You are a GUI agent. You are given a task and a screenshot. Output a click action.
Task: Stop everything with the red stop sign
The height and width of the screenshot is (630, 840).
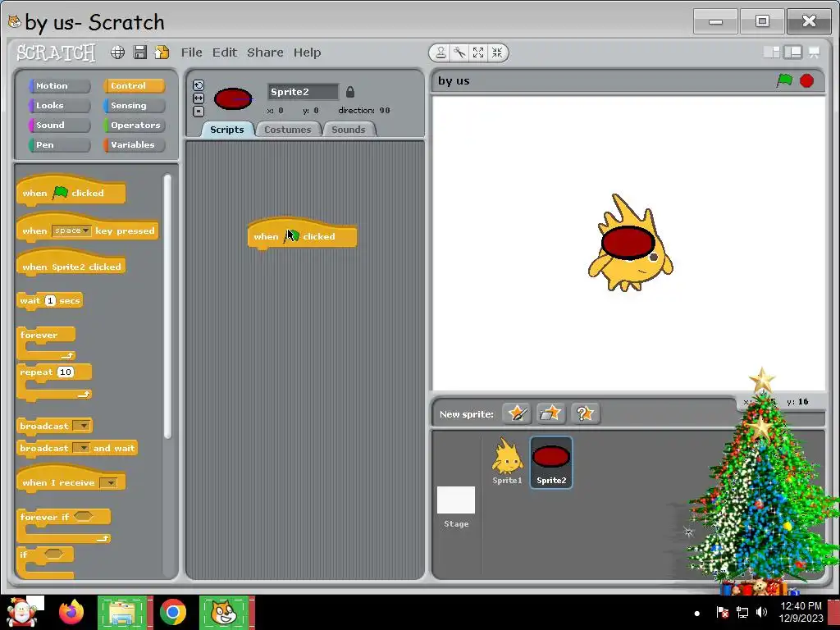[x=807, y=80]
